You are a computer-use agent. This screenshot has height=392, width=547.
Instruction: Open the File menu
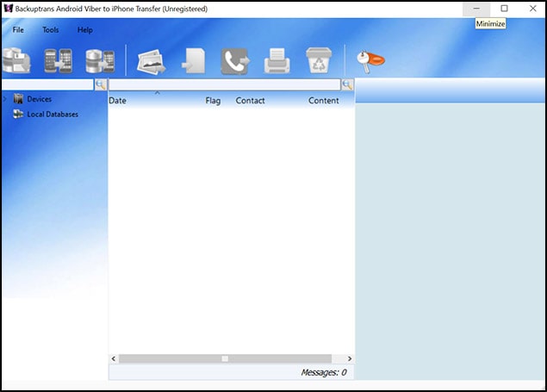[18, 30]
